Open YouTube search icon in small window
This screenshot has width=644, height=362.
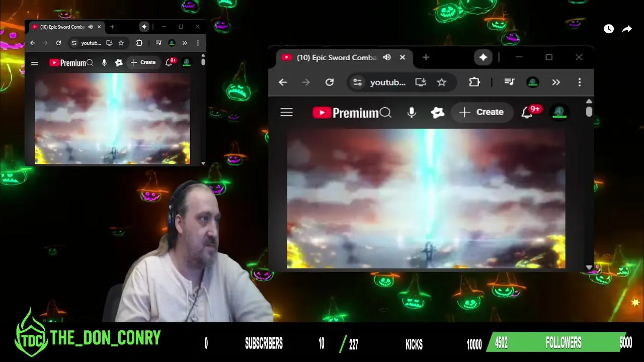(90, 63)
